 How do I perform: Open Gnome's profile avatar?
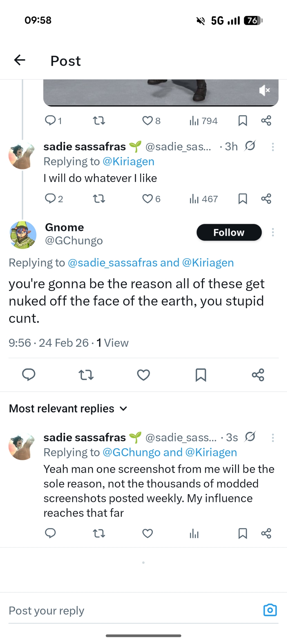point(23,235)
